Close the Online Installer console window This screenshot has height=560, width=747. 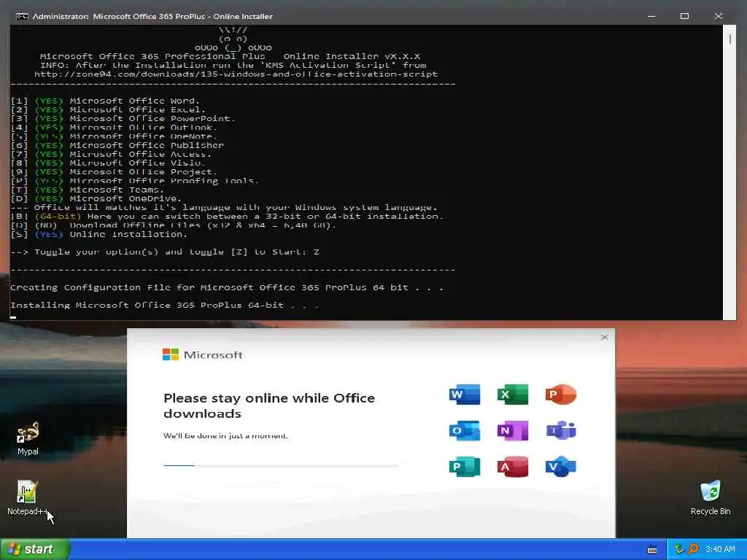719,16
